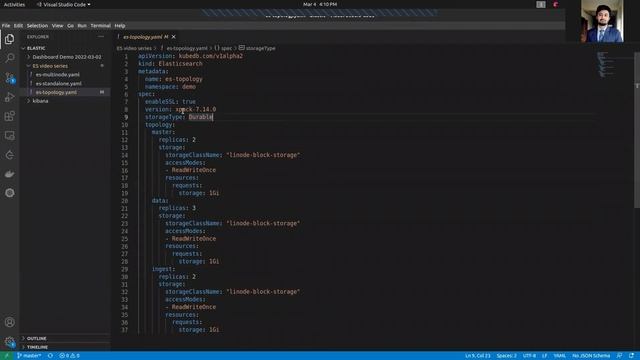The image size is (640, 360).
Task: Collapse the ES video series folder
Action: (x=50, y=66)
